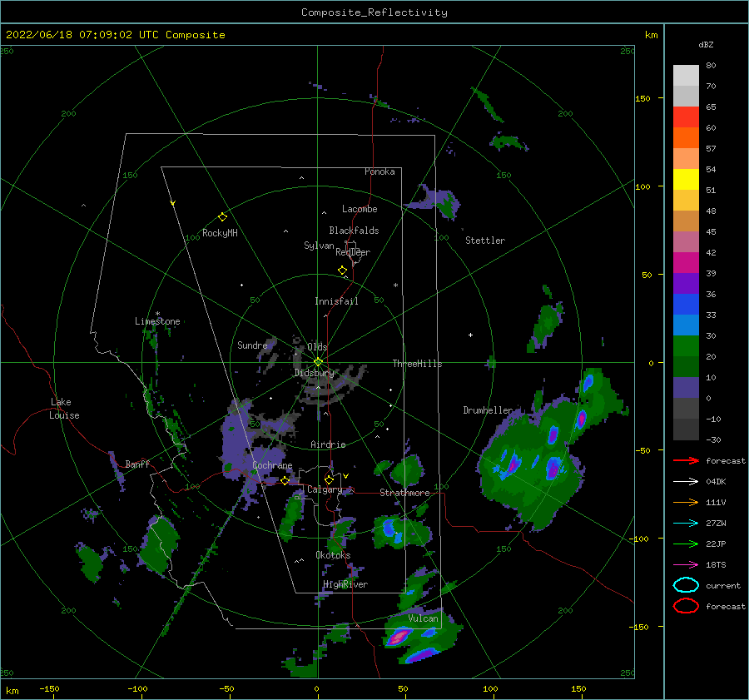749x700 pixels.
Task: Click the yellow diamond marker near Cochrane
Action: pos(285,481)
